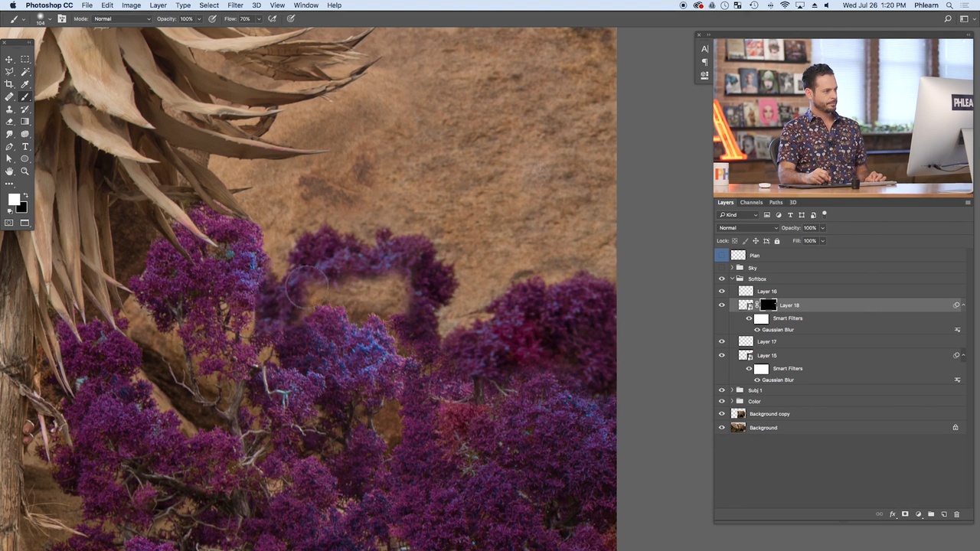Expand the Sky group
Screen dimensions: 980x551
coord(732,268)
